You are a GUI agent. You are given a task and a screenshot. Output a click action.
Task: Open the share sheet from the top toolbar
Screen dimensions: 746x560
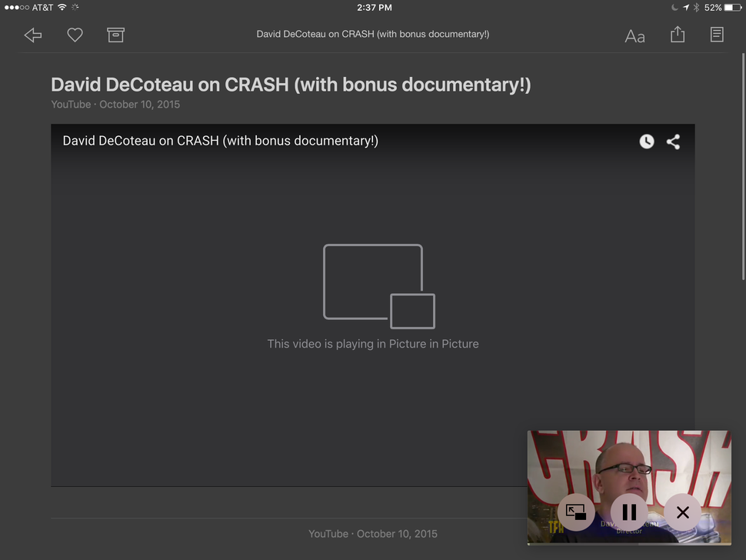tap(677, 34)
